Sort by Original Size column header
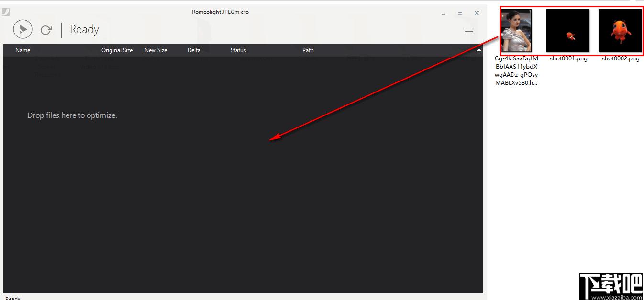Viewport: 644px width, 300px height. pyautogui.click(x=117, y=50)
